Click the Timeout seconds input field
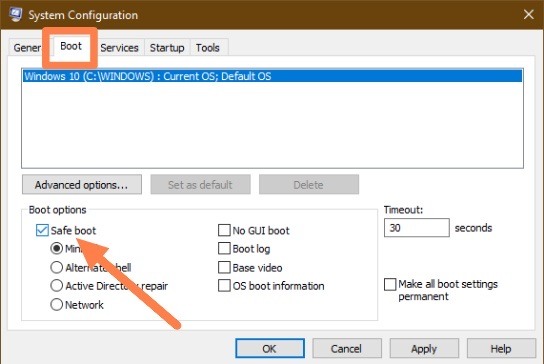 point(417,228)
